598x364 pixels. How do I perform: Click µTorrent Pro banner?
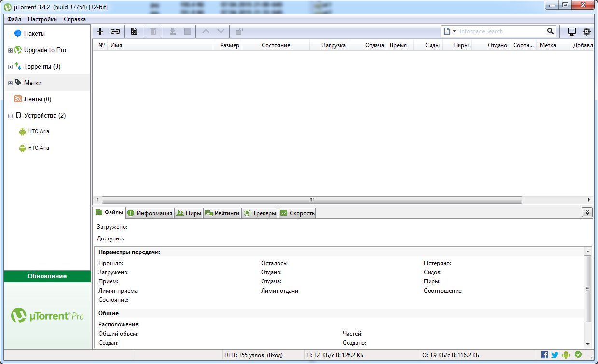pyautogui.click(x=47, y=316)
